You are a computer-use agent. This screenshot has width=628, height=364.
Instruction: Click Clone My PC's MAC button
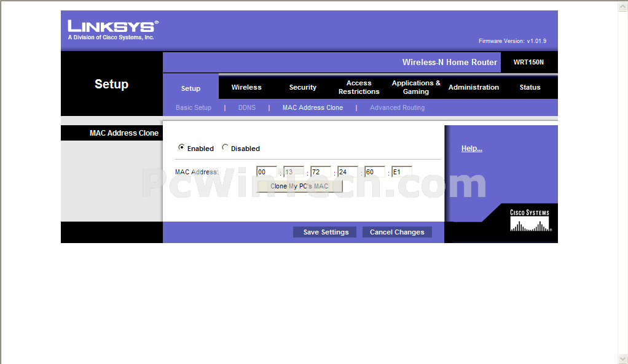(x=300, y=187)
